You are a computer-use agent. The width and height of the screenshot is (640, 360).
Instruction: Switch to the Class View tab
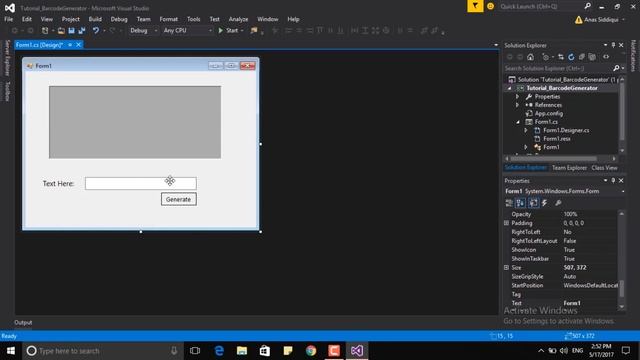[604, 168]
